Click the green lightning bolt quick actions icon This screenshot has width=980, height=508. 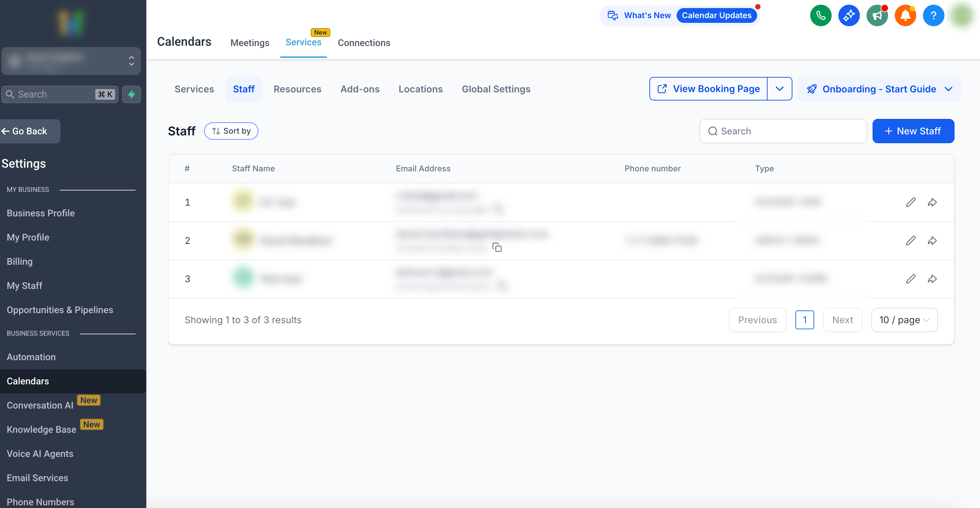point(132,94)
